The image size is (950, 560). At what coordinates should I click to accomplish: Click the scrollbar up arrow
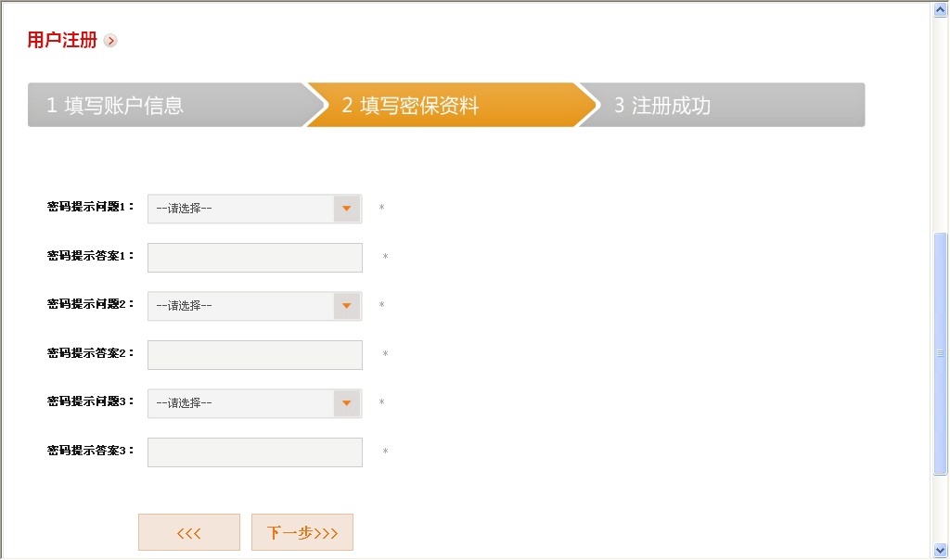(941, 10)
